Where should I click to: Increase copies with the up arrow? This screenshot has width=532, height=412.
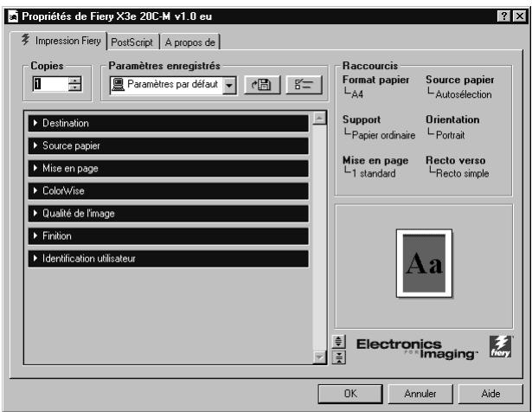click(74, 80)
